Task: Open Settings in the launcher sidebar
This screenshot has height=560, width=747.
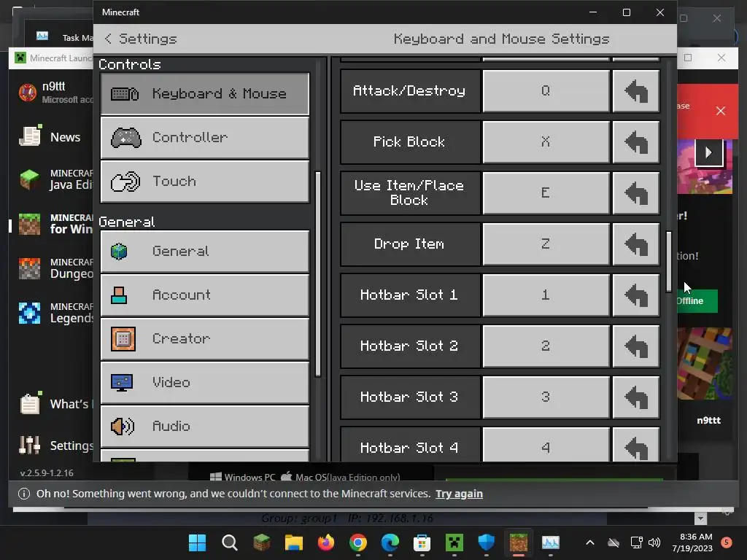Action: [x=52, y=446]
